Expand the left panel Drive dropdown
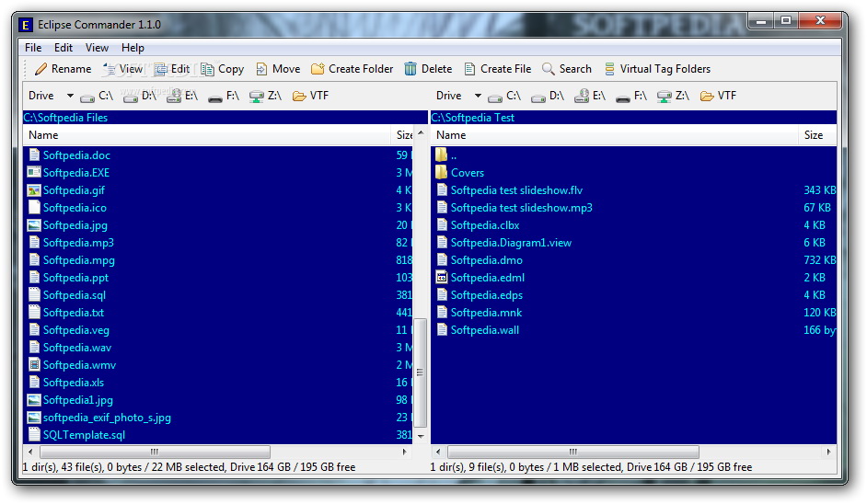The height and width of the screenshot is (504, 867). click(70, 96)
